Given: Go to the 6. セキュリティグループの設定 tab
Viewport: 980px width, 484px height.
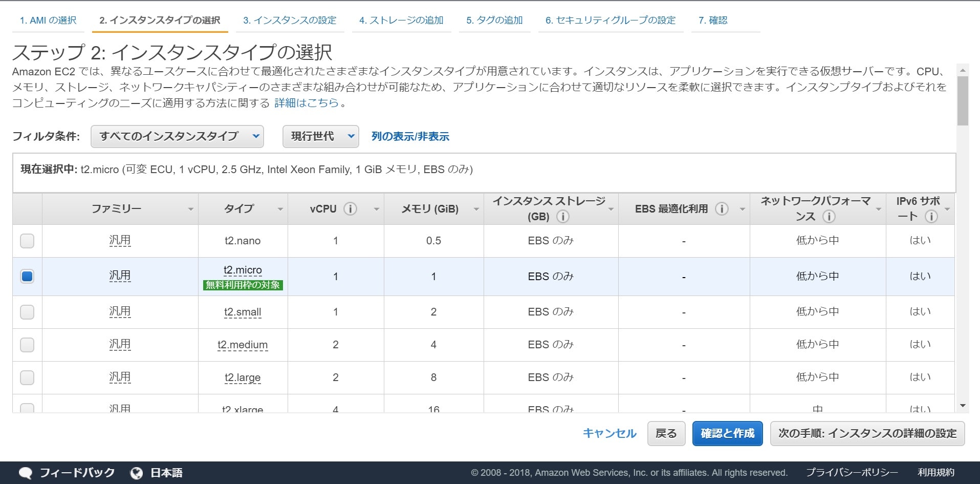Looking at the screenshot, I should tap(611, 20).
